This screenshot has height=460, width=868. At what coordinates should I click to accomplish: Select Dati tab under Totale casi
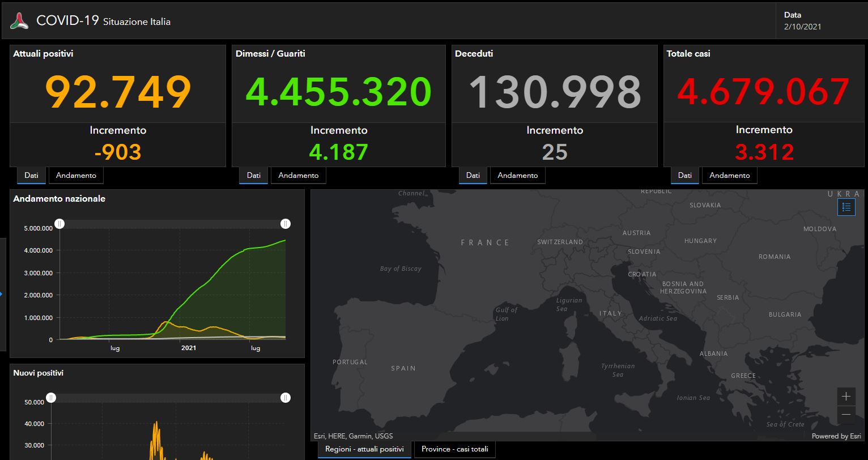point(684,176)
